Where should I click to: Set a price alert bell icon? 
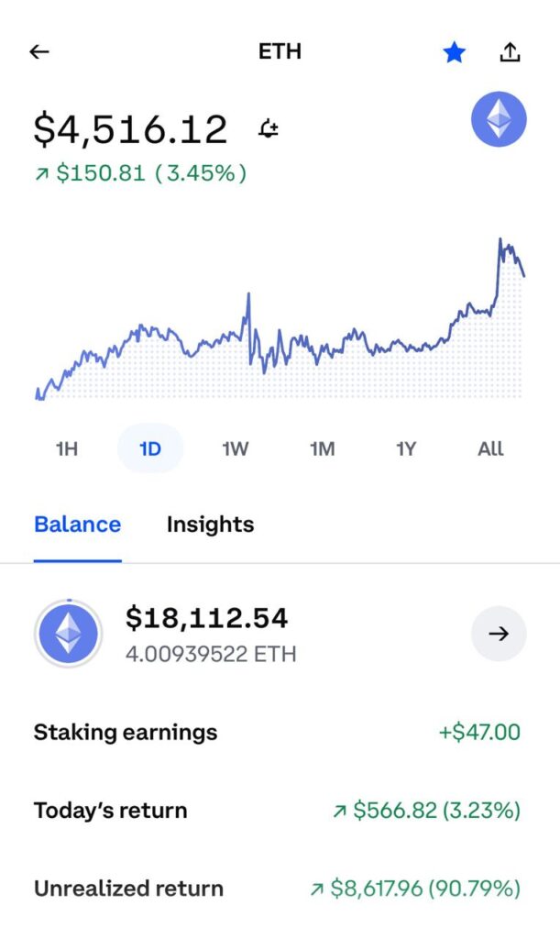pyautogui.click(x=269, y=129)
